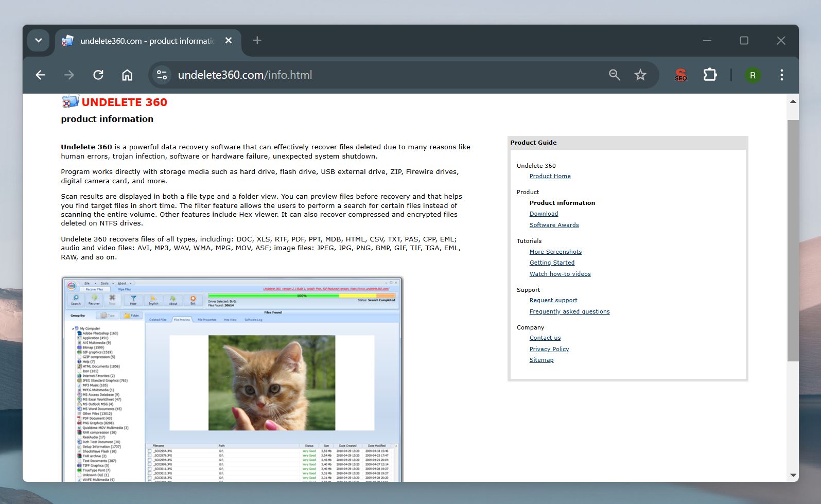821x504 pixels.
Task: Maximize the Chrome window
Action: pos(744,41)
